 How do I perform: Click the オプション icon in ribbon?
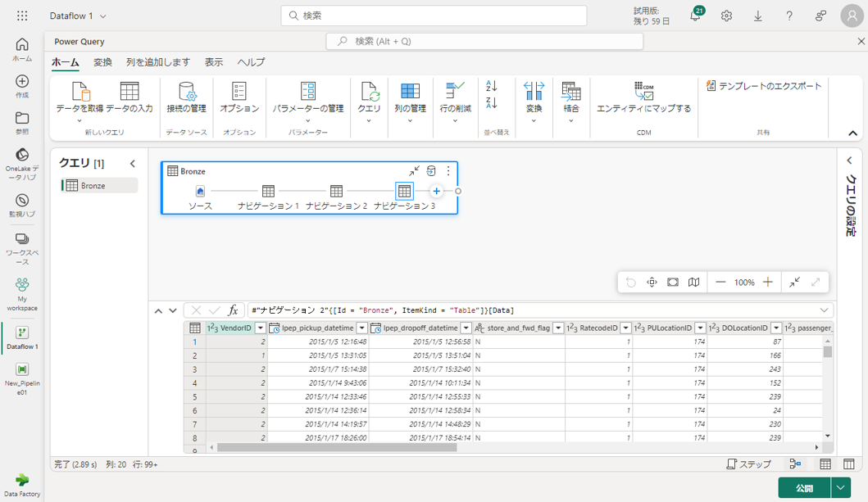[x=239, y=92]
